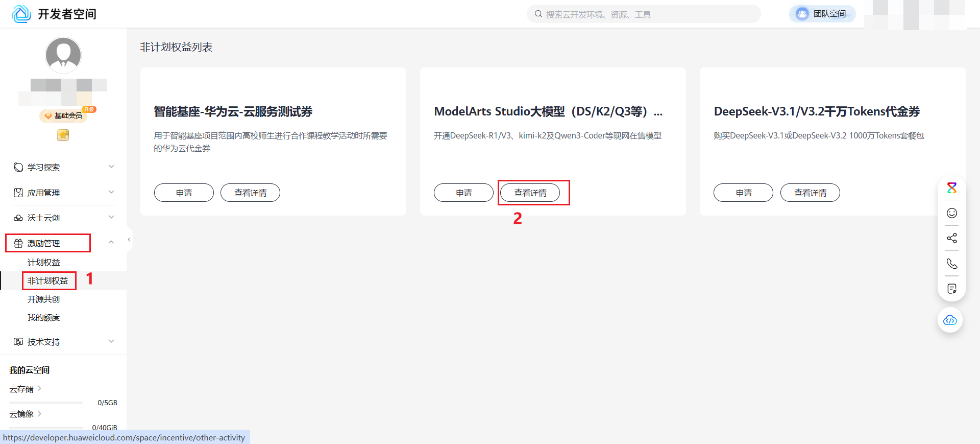View details of ModelArts Studio card
Viewport: 980px width, 444px height.
click(x=530, y=193)
